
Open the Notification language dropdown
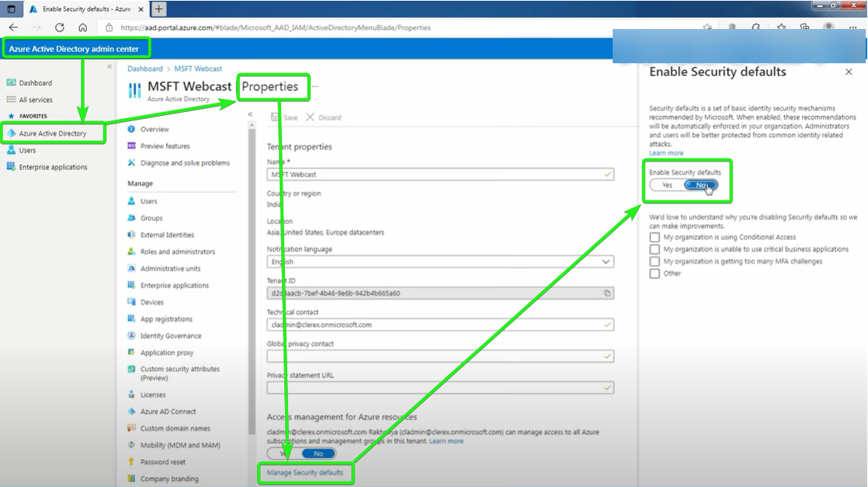pyautogui.click(x=440, y=261)
